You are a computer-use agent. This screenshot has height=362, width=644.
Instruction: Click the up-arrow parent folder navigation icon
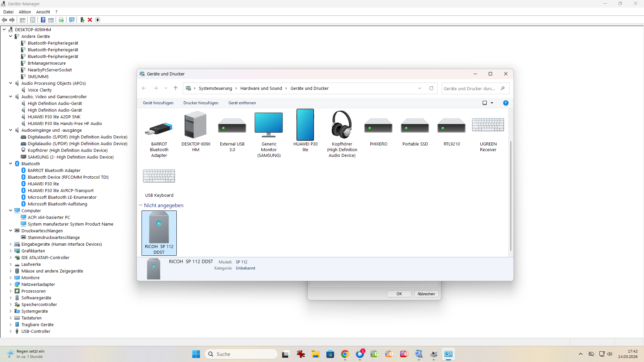(175, 88)
